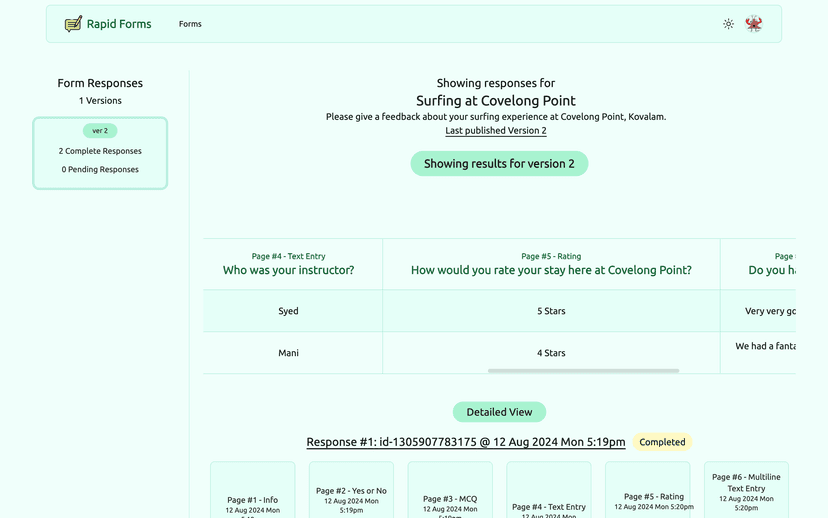
Task: Select the 4 Stars rating cell
Action: [551, 353]
